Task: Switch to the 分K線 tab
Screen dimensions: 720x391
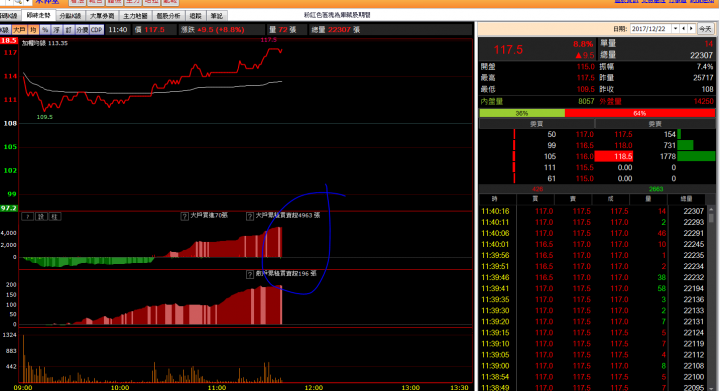Action: point(70,16)
